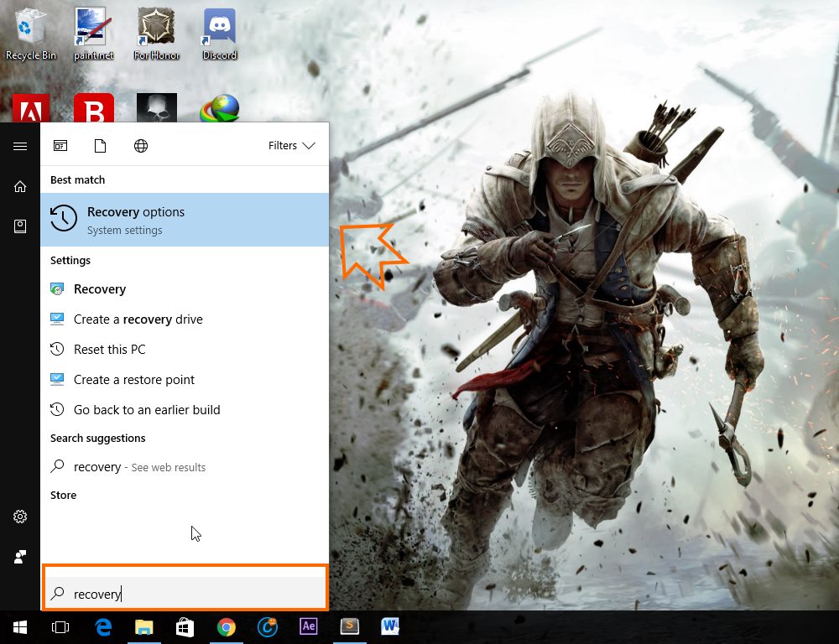Select the red Bitdefender B desktop icon

coord(94,108)
